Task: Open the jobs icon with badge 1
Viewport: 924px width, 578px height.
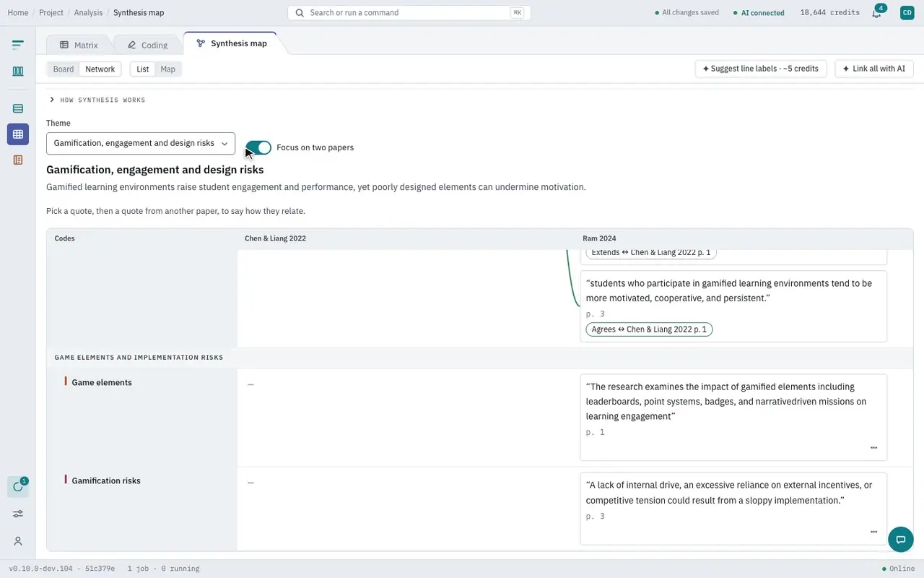Action: [x=18, y=487]
